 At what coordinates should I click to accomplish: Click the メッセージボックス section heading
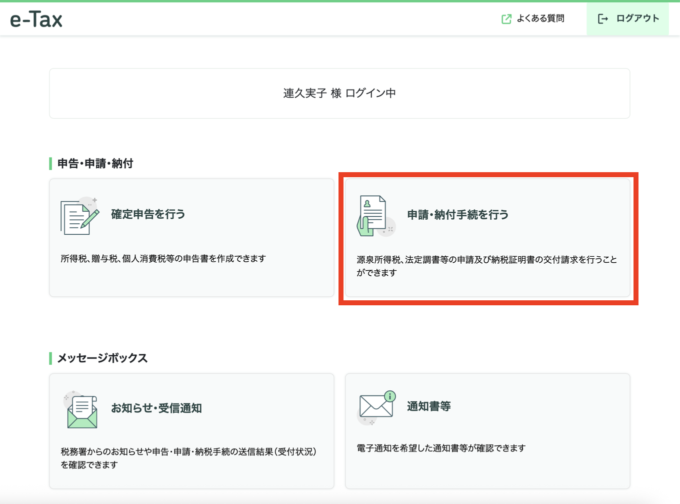point(102,358)
